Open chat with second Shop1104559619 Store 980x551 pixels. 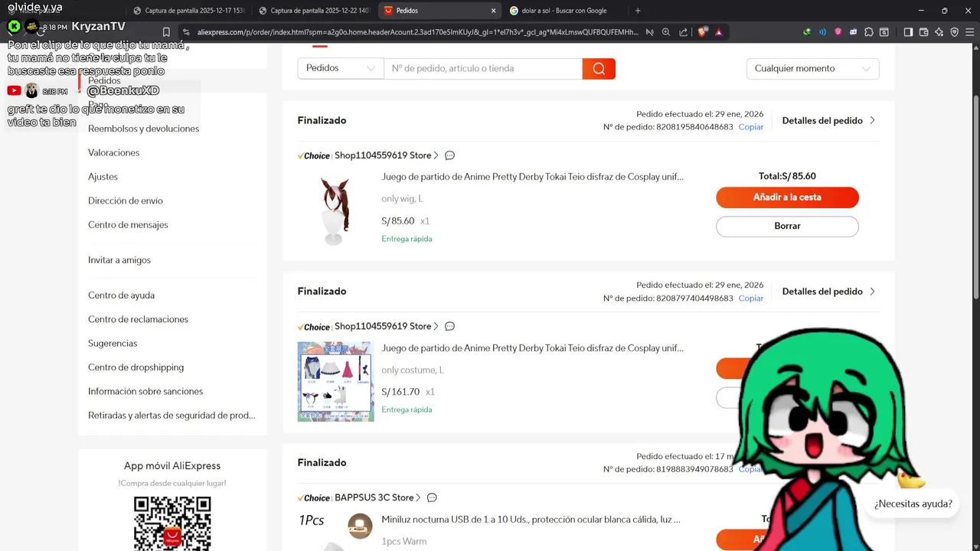449,326
